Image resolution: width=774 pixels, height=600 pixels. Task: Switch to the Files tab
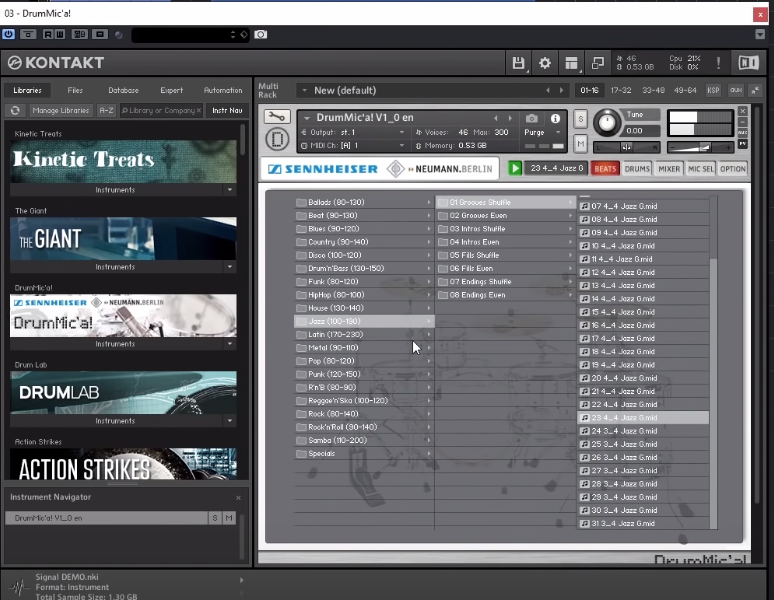click(75, 90)
